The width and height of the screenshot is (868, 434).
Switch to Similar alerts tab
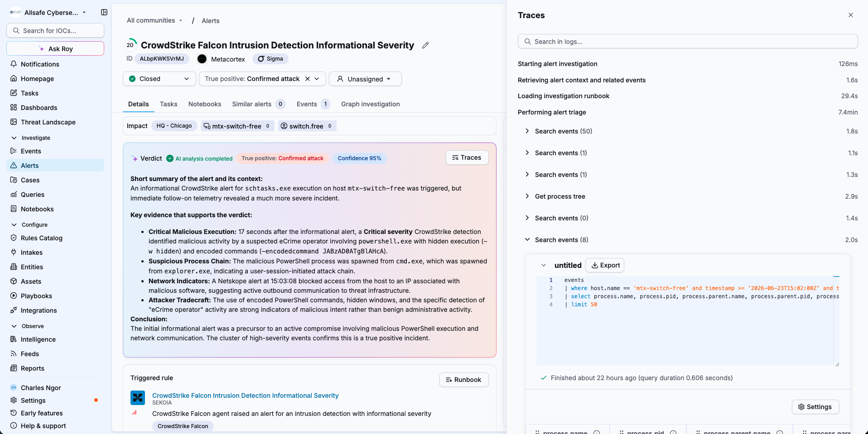pyautogui.click(x=258, y=104)
